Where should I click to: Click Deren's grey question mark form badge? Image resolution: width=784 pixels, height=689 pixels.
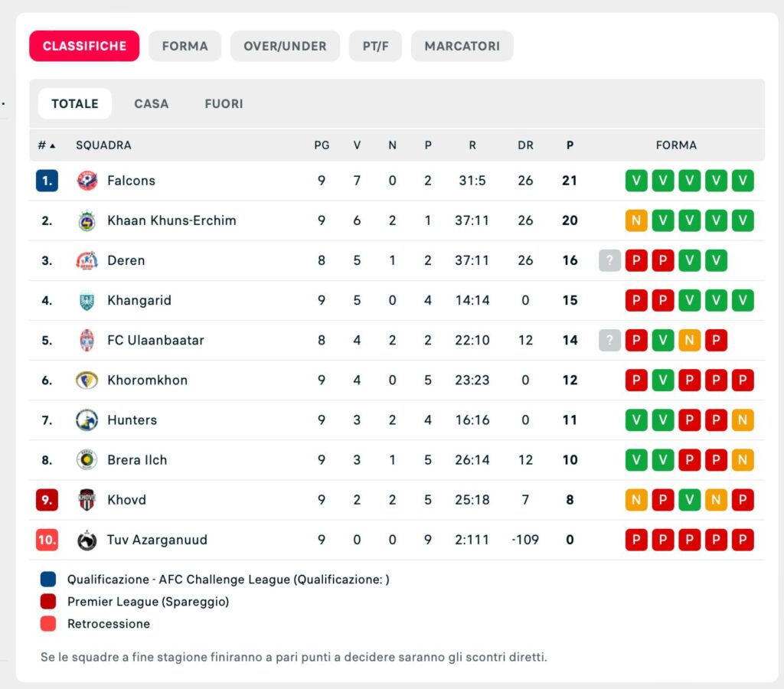[x=609, y=260]
